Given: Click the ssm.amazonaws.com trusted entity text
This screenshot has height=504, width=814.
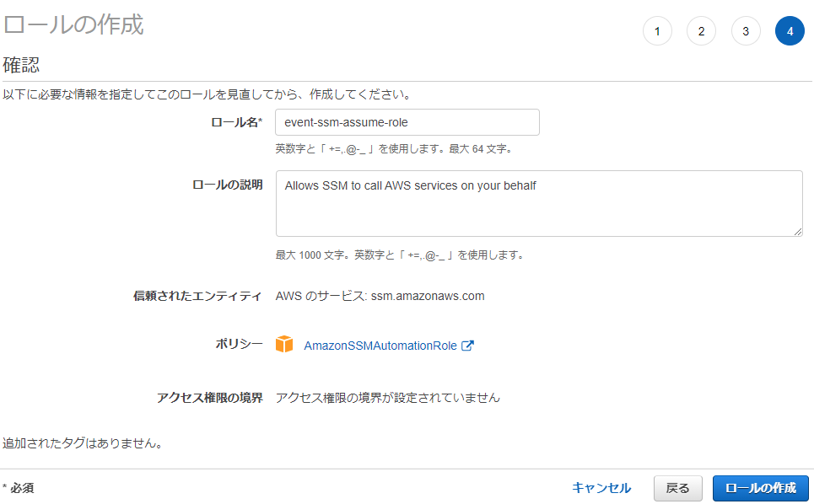Looking at the screenshot, I should tap(380, 296).
